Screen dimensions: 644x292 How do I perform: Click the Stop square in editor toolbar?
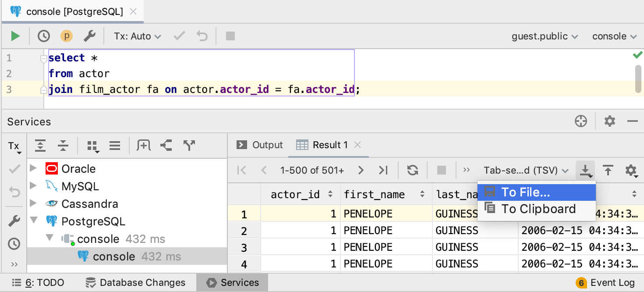coord(230,36)
